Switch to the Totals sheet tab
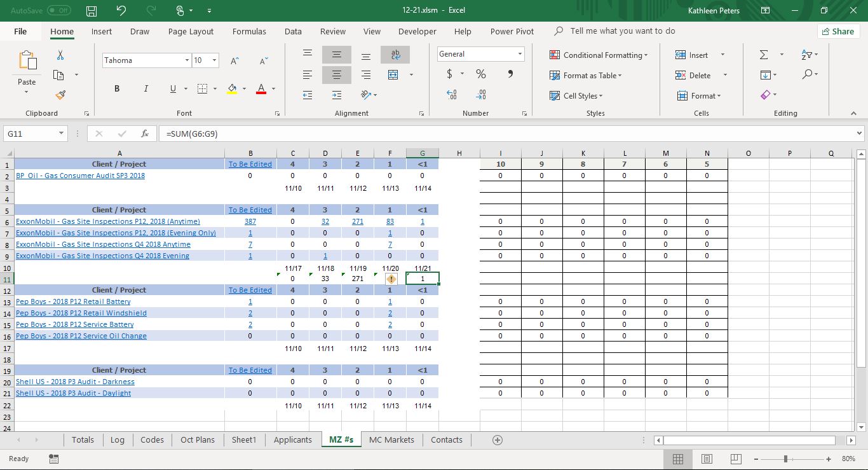Image resolution: width=868 pixels, height=470 pixels. pos(83,439)
